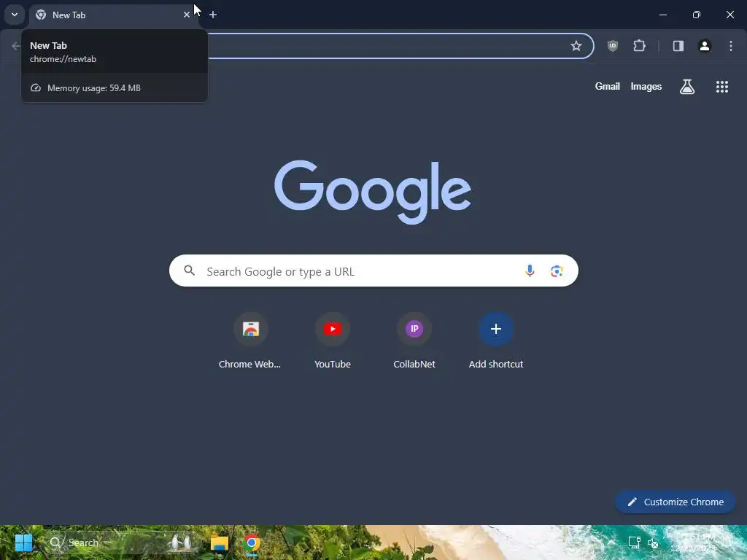
Task: Open File Explorer from the taskbar
Action: (220, 542)
